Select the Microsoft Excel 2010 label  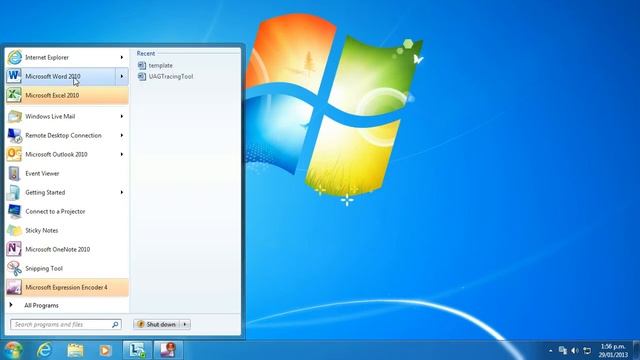click(x=52, y=95)
